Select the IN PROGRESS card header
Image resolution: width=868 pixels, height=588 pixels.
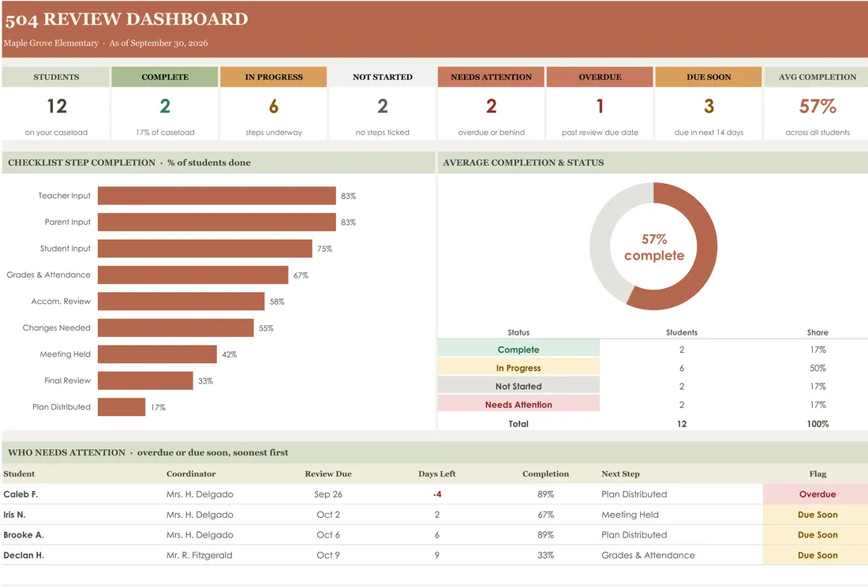click(x=274, y=77)
